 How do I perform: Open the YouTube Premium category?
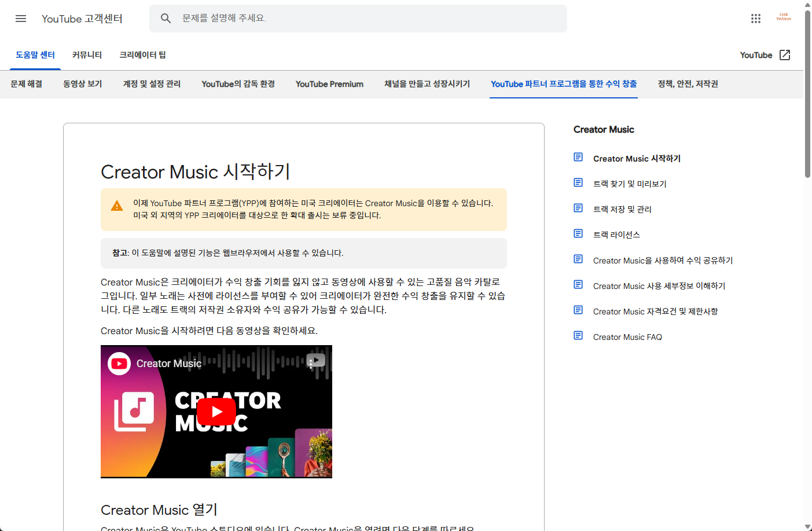329,84
